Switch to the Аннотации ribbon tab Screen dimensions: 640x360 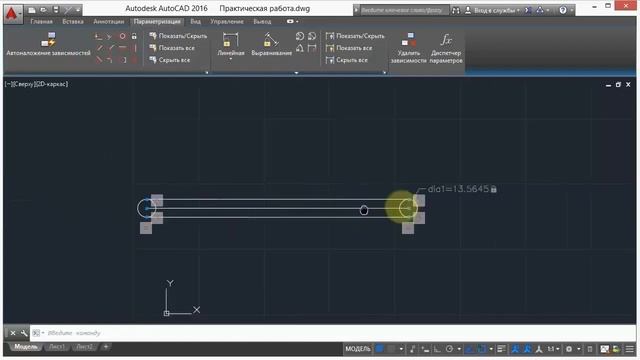pos(109,21)
